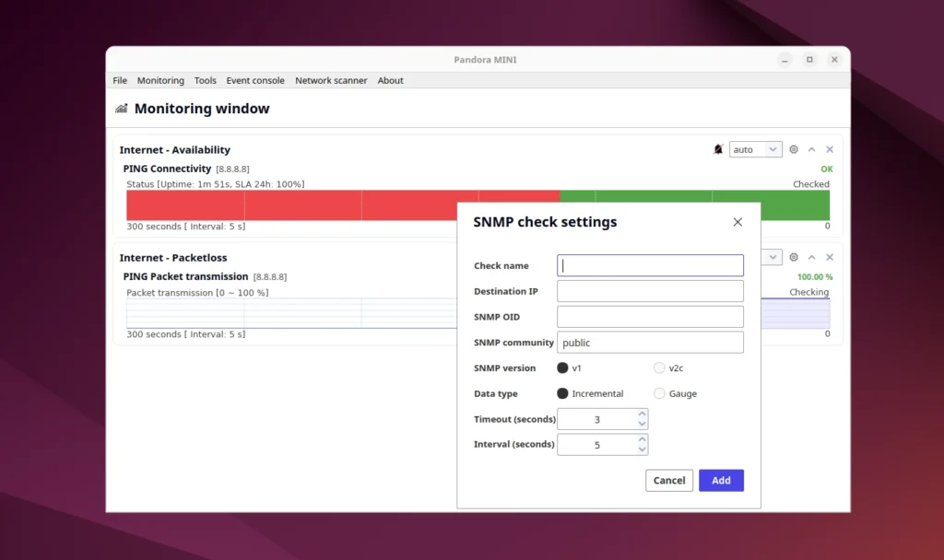Increase the Timeout seconds value
This screenshot has width=944, height=560.
click(643, 414)
